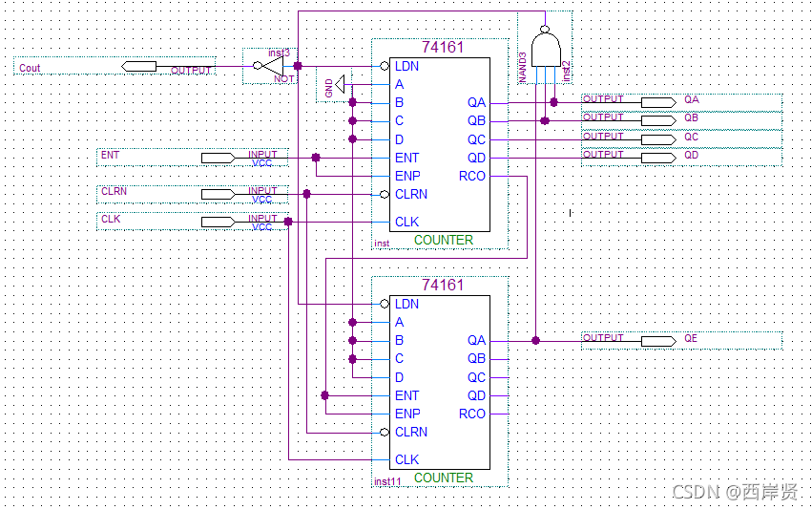Viewport: 812px width, 510px height.
Task: Click the GND ground symbol
Action: pyautogui.click(x=341, y=84)
